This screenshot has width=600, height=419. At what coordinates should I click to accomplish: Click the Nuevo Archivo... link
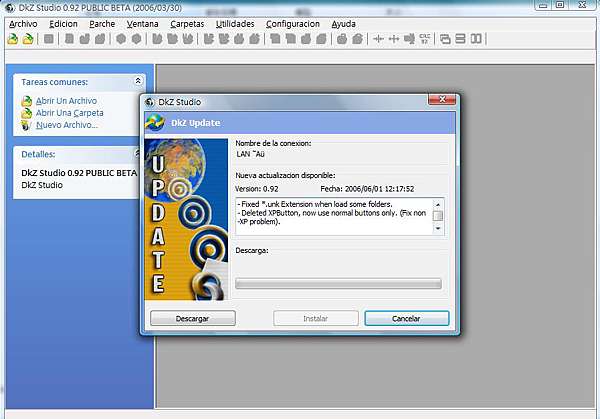coord(67,125)
